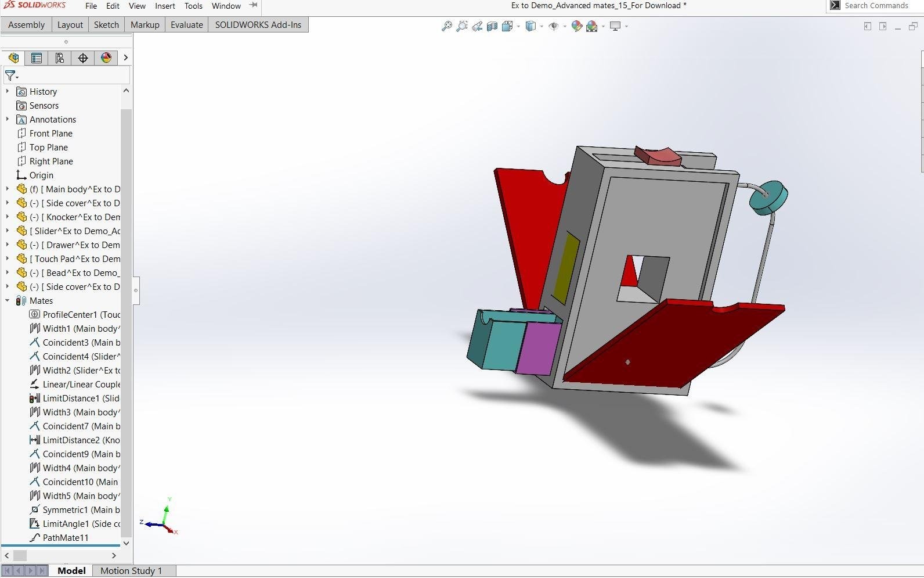The image size is (924, 578).
Task: Open DimXpertManager tab icon
Action: (83, 58)
